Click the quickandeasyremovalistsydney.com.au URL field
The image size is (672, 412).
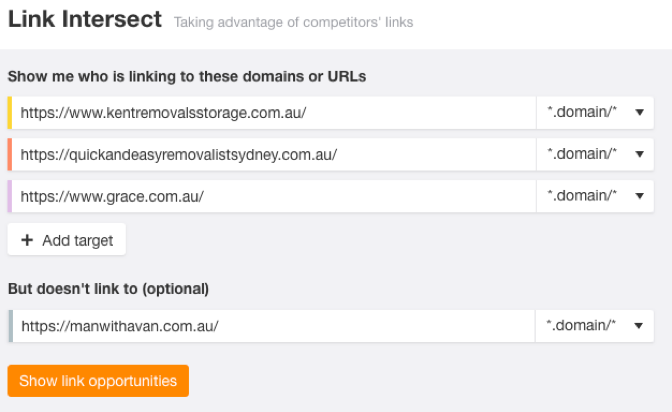pos(273,154)
